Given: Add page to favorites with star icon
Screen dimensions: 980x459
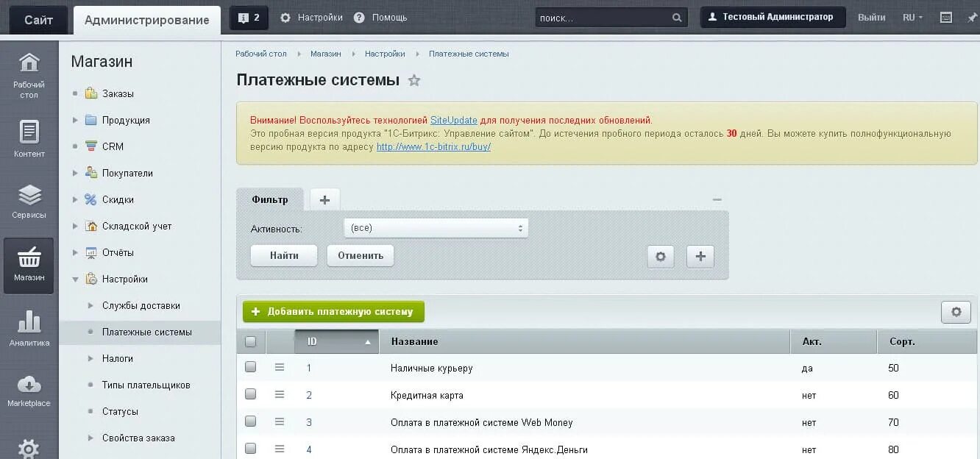Looking at the screenshot, I should (414, 80).
